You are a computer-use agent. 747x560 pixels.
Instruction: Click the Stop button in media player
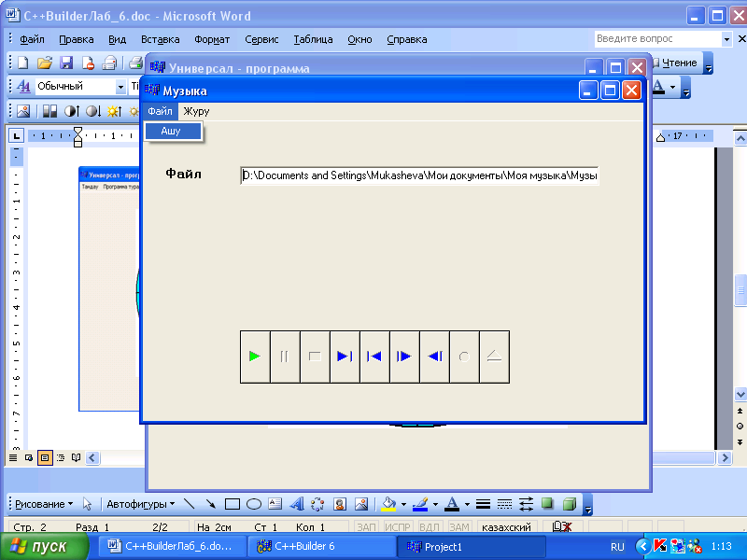point(315,357)
